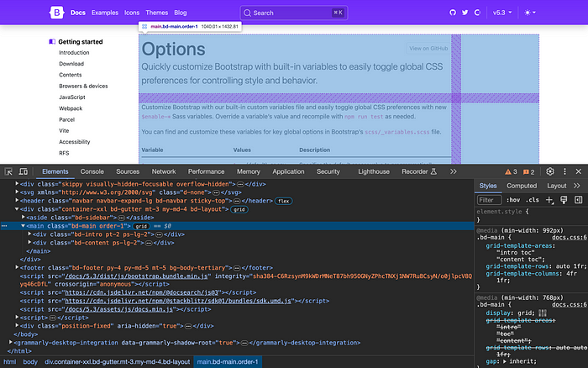The image size is (588, 368).
Task: Select div.container-xxl in the breadcrumb bar
Action: (x=118, y=362)
